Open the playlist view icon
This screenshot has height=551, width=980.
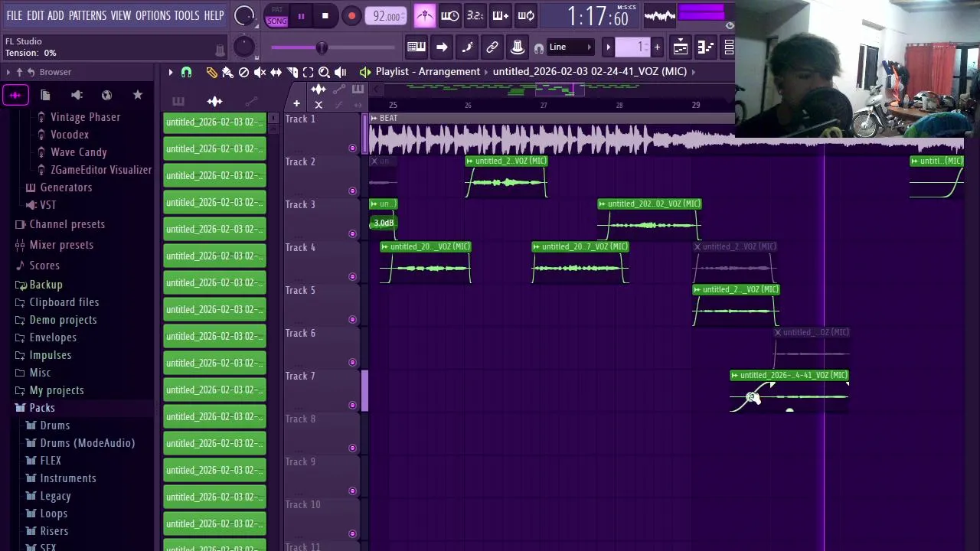click(x=681, y=47)
